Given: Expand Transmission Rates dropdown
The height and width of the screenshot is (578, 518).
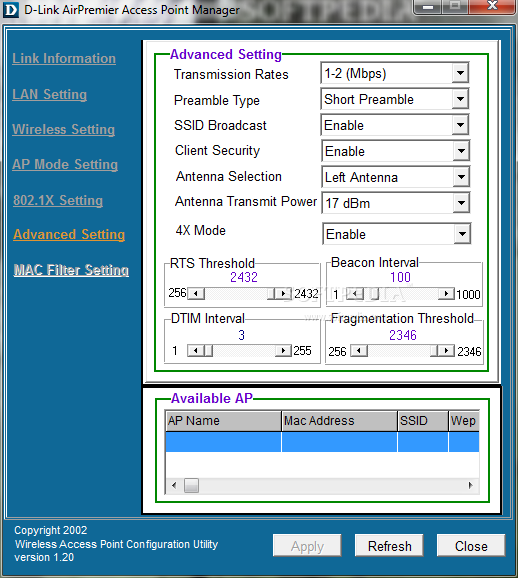Looking at the screenshot, I should point(460,73).
